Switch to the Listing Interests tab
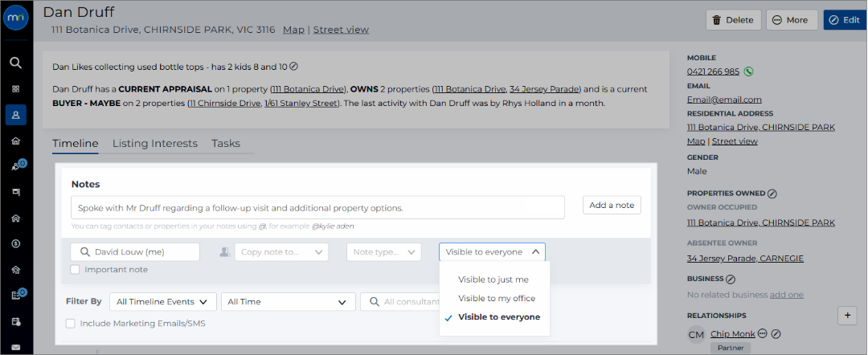The image size is (868, 355). click(x=155, y=144)
